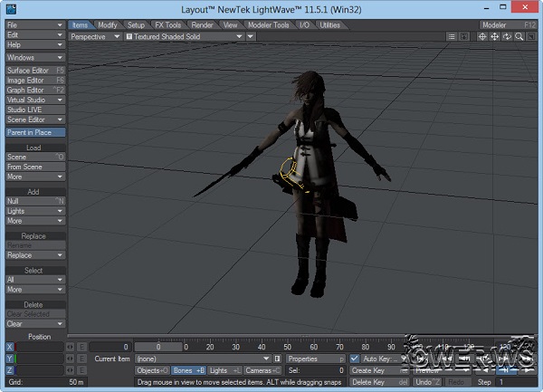Expand the Virtual Studio dropdown

click(x=35, y=100)
